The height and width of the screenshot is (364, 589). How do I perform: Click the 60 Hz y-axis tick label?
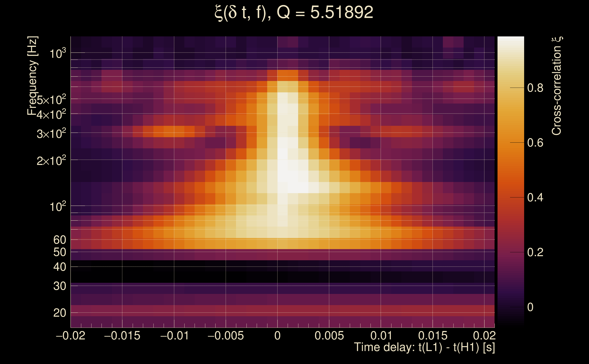point(59,240)
